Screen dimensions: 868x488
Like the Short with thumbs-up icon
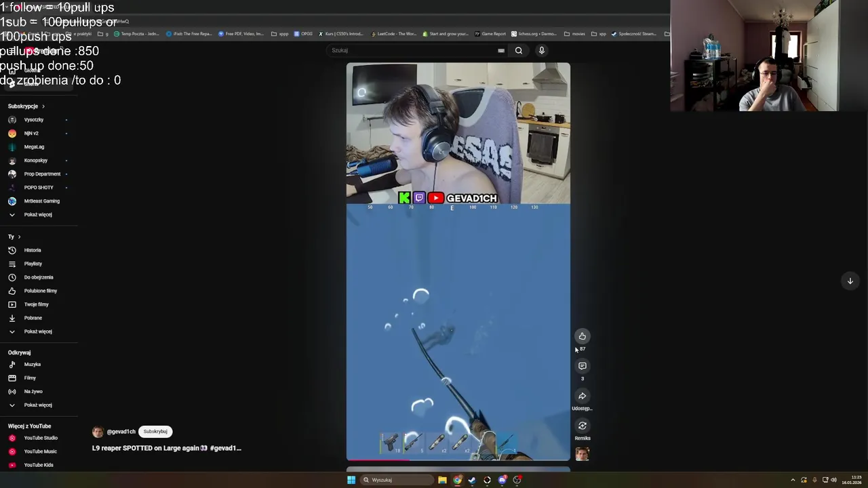pyautogui.click(x=582, y=336)
